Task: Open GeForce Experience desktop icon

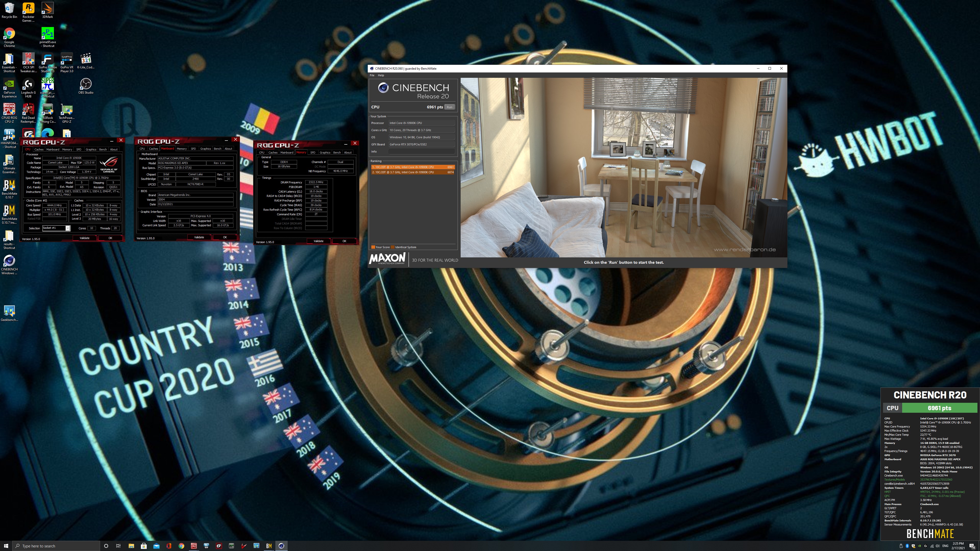Action: [9, 88]
